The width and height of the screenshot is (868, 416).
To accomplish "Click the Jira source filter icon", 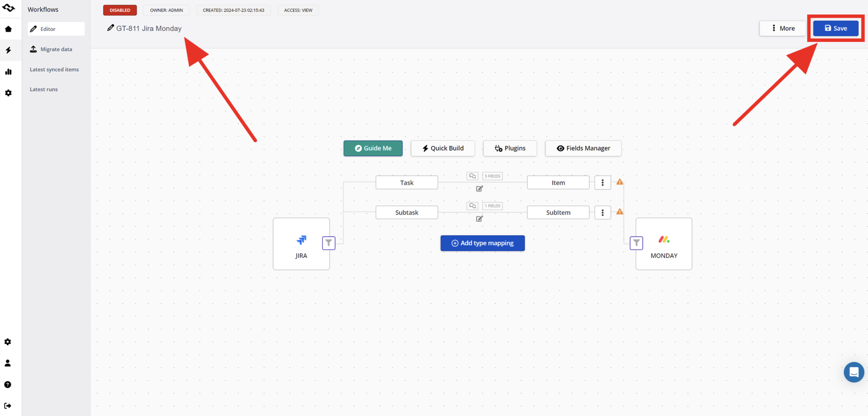I will click(328, 243).
